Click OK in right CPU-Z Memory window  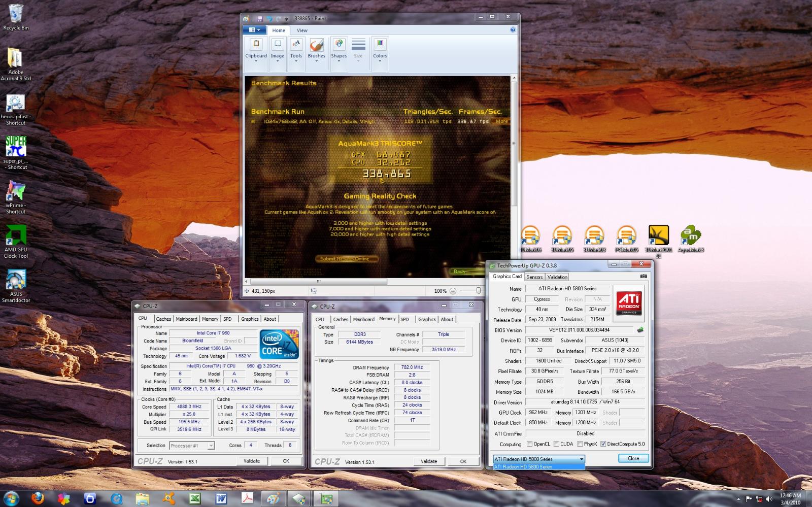click(x=463, y=461)
